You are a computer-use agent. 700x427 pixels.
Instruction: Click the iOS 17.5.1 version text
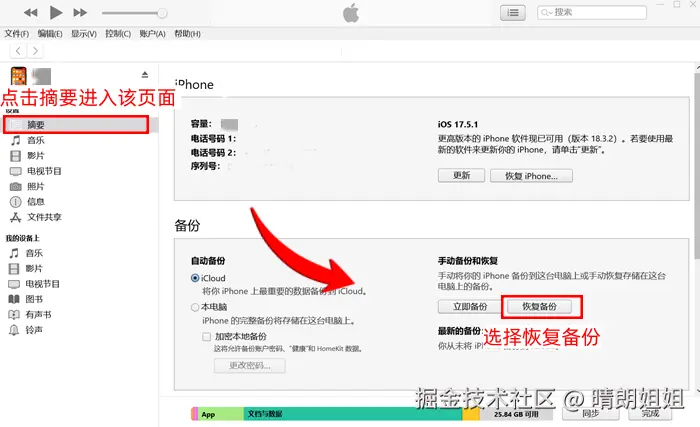tap(458, 124)
